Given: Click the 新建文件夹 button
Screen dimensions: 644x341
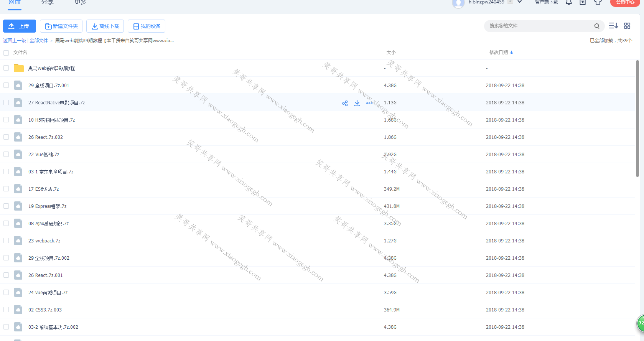Looking at the screenshot, I should pyautogui.click(x=61, y=26).
